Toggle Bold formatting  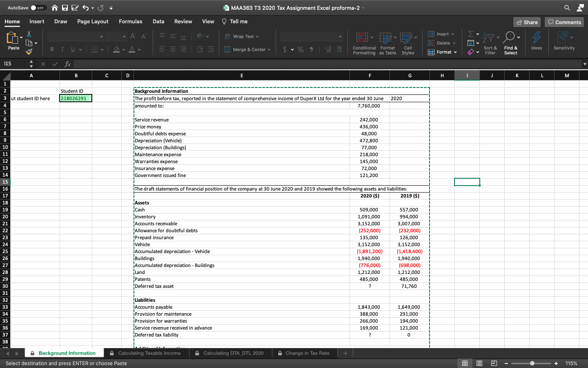(52, 49)
